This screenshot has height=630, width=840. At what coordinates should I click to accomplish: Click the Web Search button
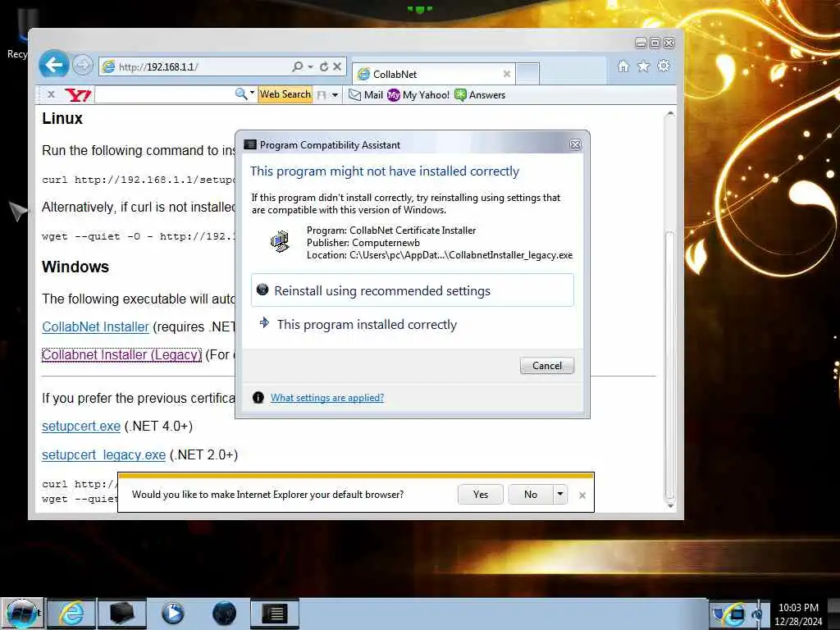pos(285,94)
